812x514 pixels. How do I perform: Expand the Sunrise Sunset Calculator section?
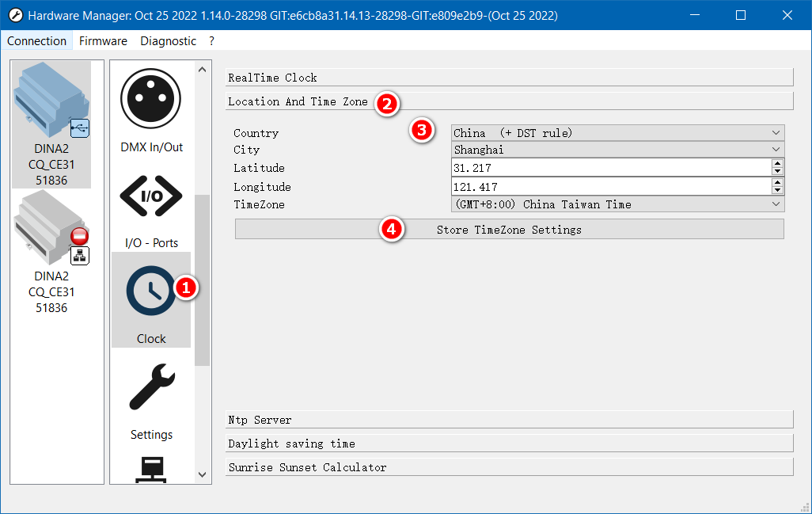coord(509,467)
